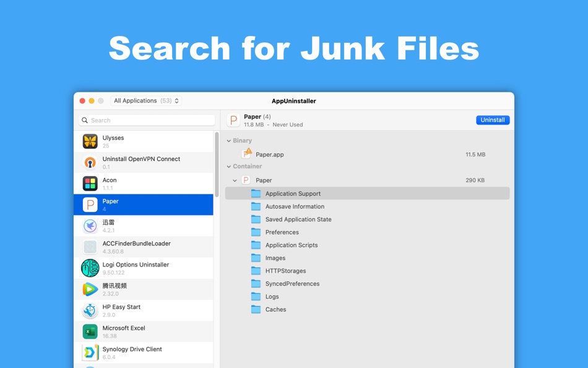Click the ACCFinderBundleLoader app icon
Viewport: 588px width, 368px height.
90,247
